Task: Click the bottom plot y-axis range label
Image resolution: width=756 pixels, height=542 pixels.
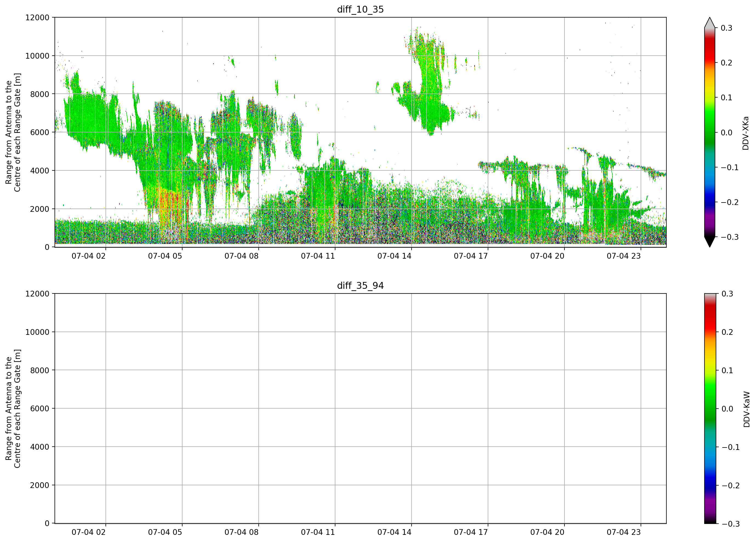Action: click(13, 409)
